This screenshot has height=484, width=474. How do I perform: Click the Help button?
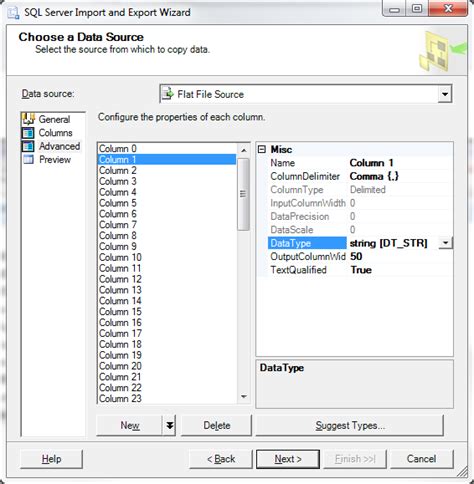[51, 459]
